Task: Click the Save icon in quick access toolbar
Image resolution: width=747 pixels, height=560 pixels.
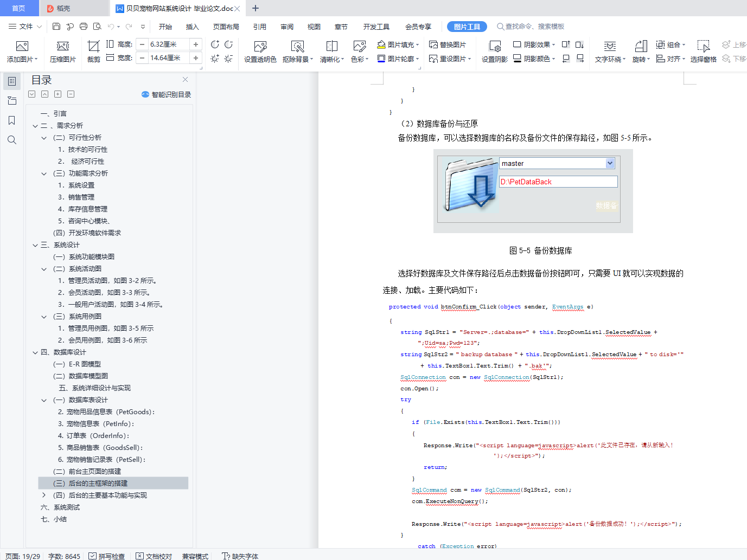Action: (x=56, y=26)
